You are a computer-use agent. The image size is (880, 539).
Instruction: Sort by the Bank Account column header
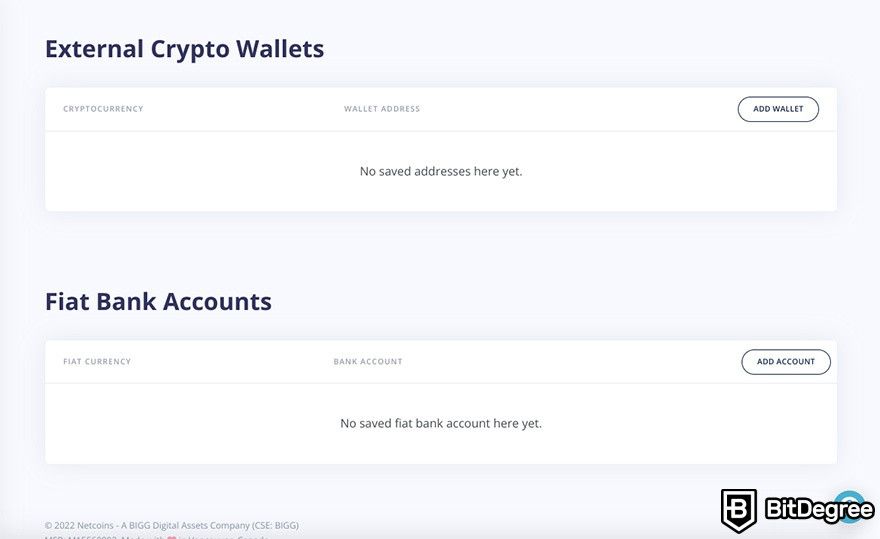pyautogui.click(x=368, y=362)
